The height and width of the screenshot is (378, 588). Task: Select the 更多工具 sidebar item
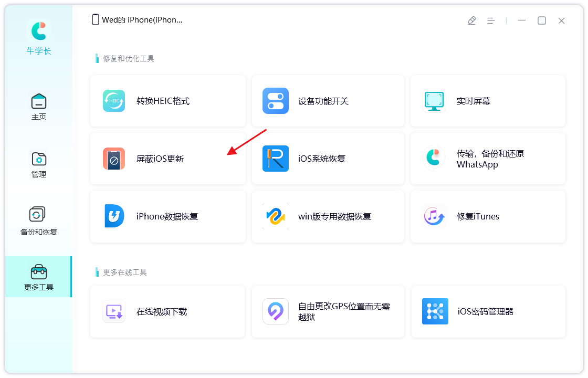(x=38, y=277)
